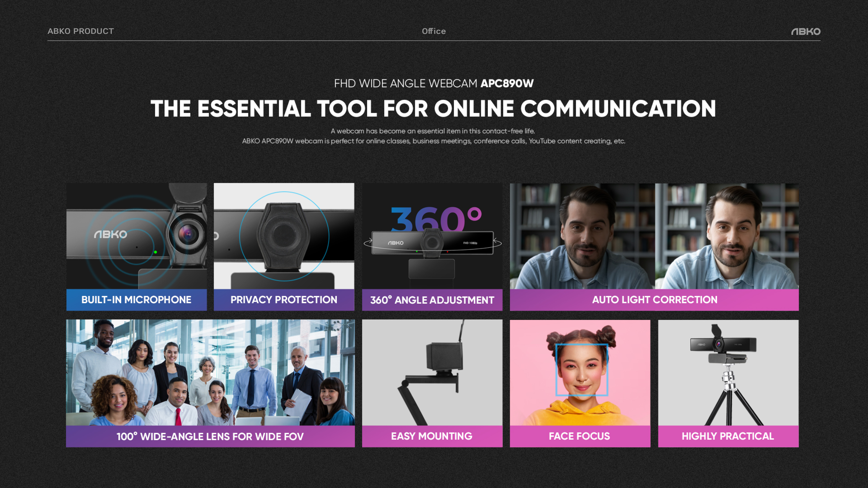The image size is (868, 488).
Task: Click the contact-free life description line
Action: [433, 131]
